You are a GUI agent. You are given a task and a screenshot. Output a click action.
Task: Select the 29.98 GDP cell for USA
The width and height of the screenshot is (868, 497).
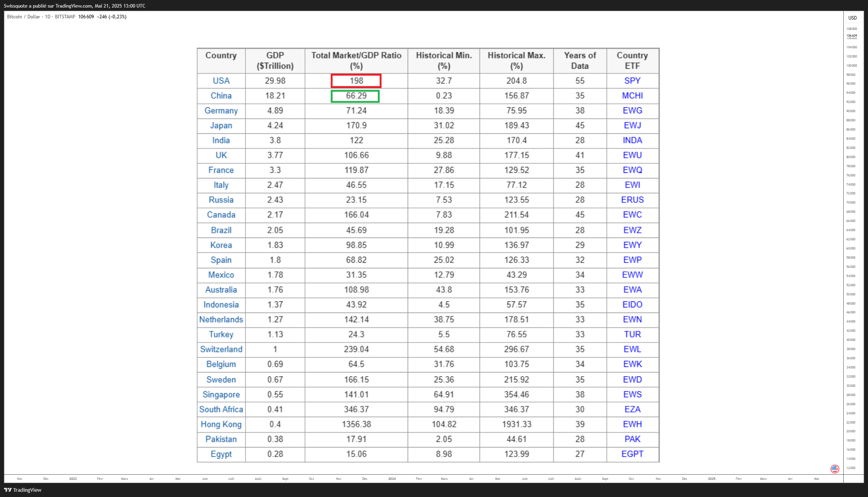click(275, 81)
